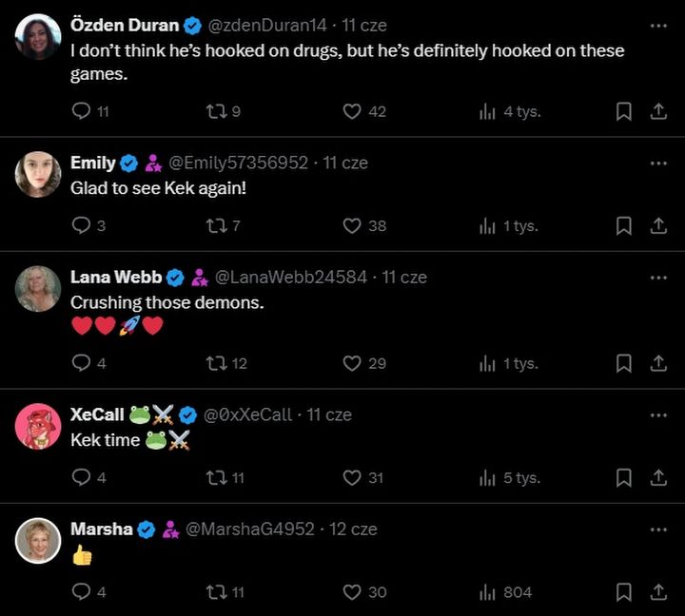Share Marsha's thumbs-up tweet
This screenshot has width=685, height=616.
tap(658, 592)
